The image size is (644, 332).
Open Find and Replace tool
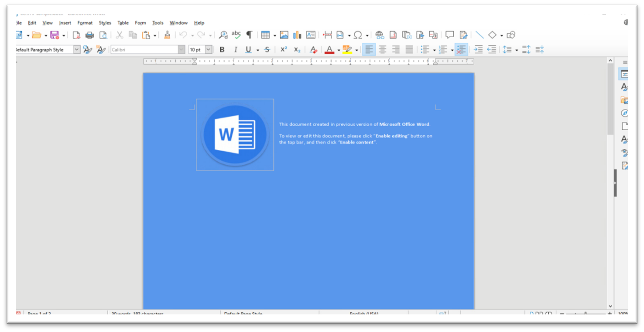click(223, 35)
